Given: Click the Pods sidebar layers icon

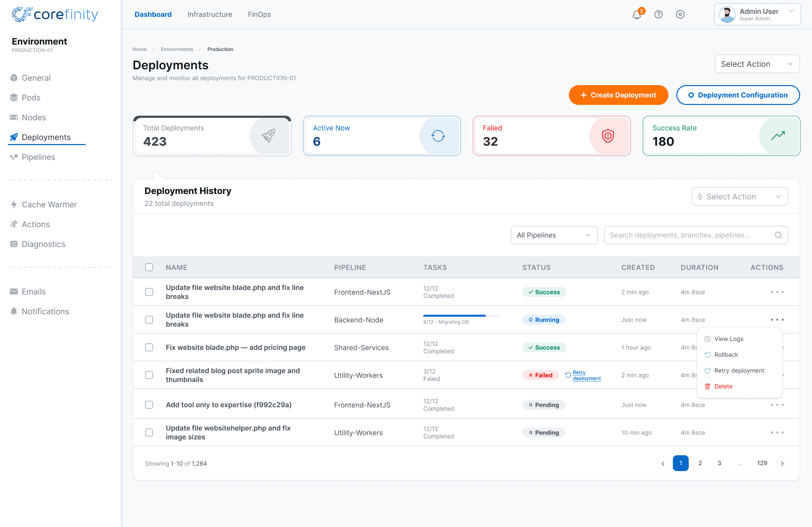Looking at the screenshot, I should pos(14,97).
